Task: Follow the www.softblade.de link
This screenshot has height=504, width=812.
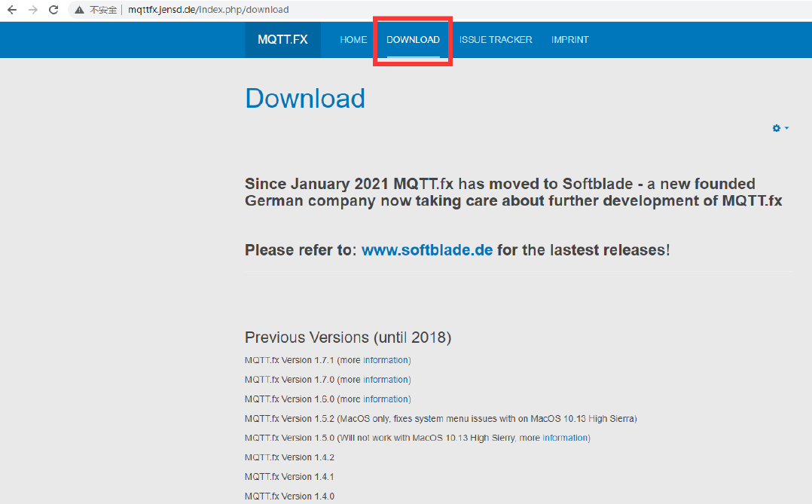Action: [x=427, y=250]
